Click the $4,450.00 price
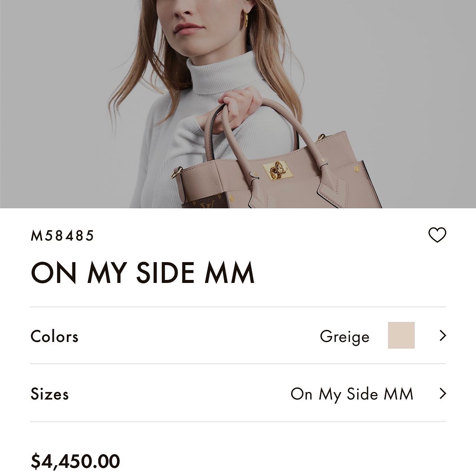This screenshot has width=476, height=476. coord(75,461)
